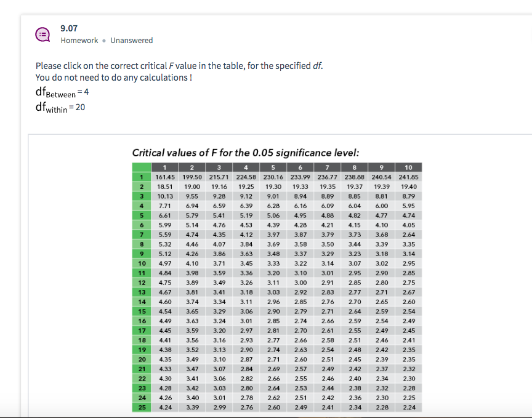Select the value 161.45 in row 1
The image size is (532, 418).
point(165,176)
